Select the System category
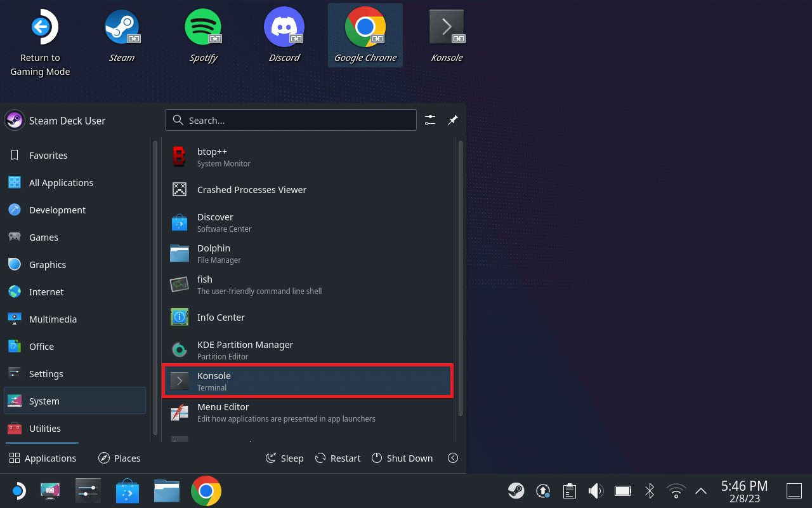Viewport: 812px width, 508px height. tap(75, 401)
